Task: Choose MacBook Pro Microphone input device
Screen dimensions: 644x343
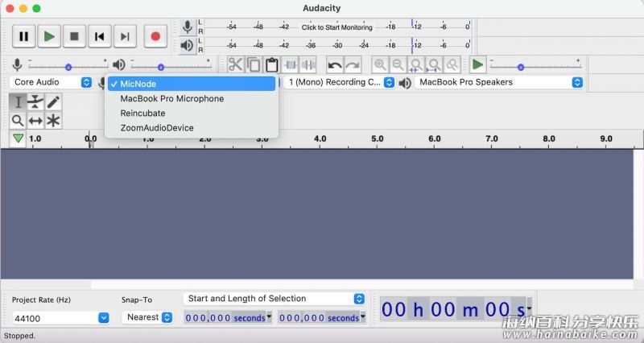Action: tap(192, 98)
